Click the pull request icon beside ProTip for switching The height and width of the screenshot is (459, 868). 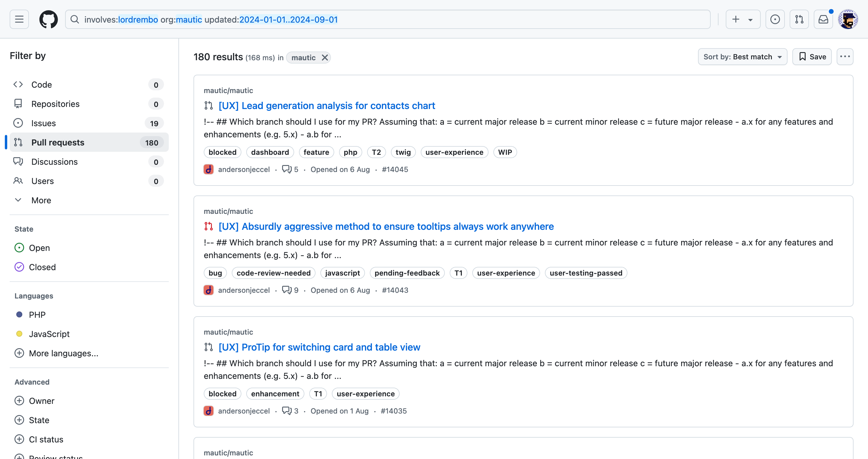(x=209, y=347)
